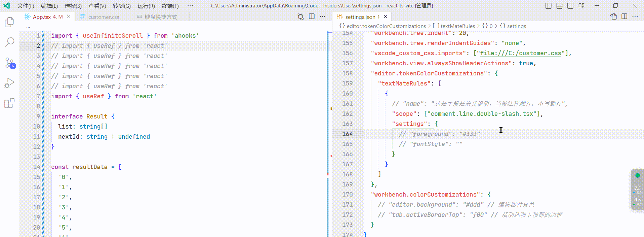Viewport: 644px width, 237px height.
Task: Toggle the bottom panel visibility
Action: coord(560,6)
